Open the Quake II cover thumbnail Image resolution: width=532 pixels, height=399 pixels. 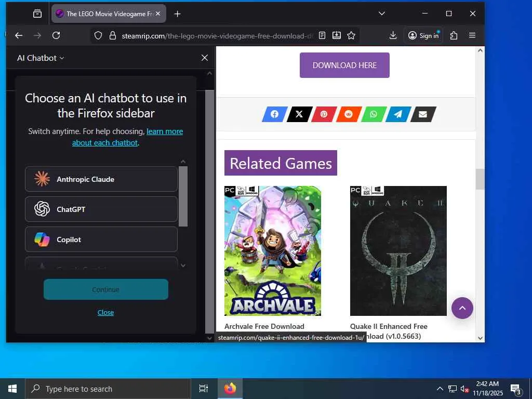coord(398,251)
